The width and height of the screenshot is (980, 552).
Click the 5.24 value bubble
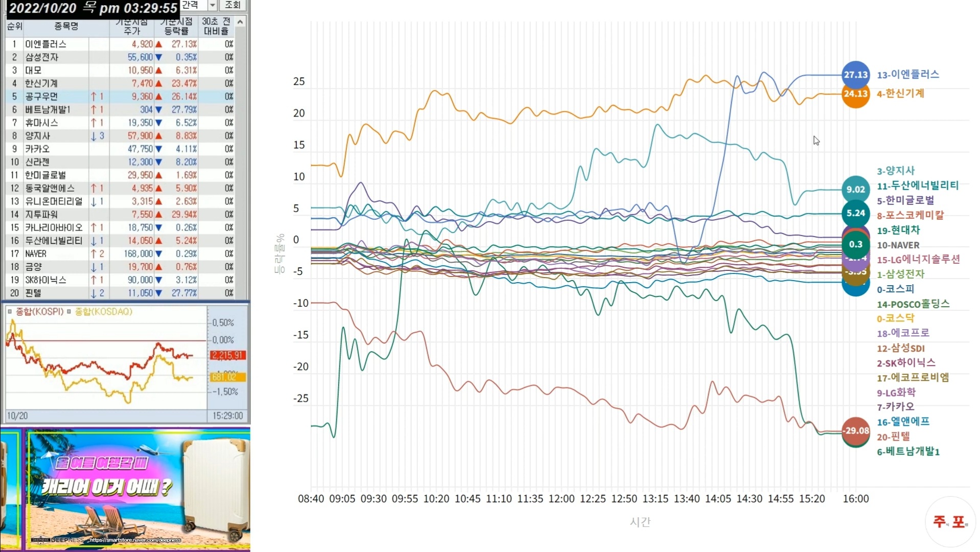(x=855, y=214)
